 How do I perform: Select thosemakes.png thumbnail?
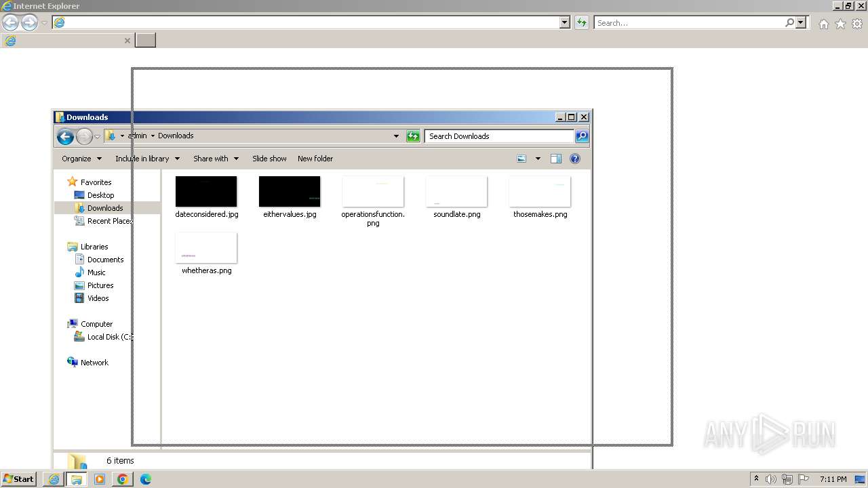pos(540,192)
